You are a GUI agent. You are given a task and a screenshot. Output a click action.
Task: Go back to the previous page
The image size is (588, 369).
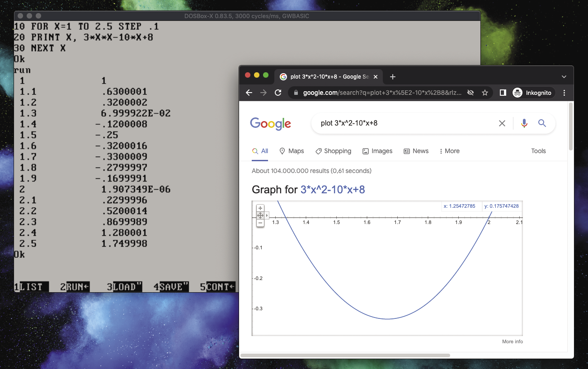(x=249, y=93)
